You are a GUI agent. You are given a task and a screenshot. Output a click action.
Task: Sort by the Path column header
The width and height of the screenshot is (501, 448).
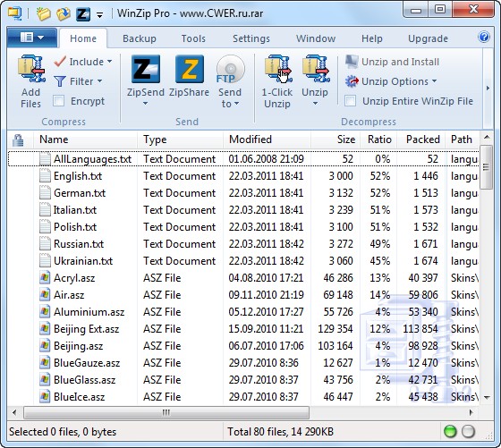(x=463, y=139)
